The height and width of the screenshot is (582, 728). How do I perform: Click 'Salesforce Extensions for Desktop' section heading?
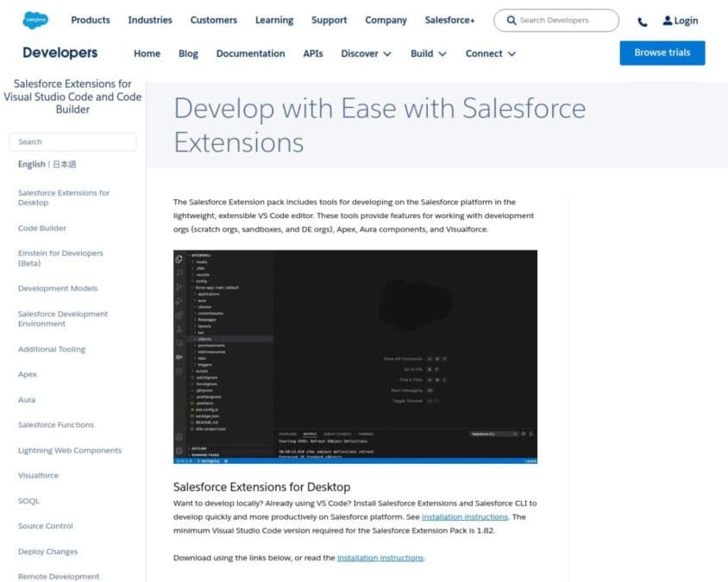pos(262,487)
